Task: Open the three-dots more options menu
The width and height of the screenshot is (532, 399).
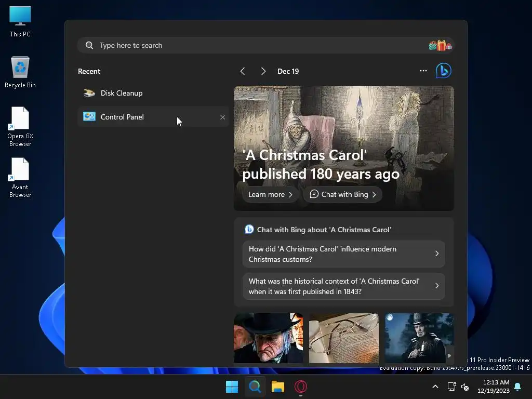Action: (x=423, y=71)
